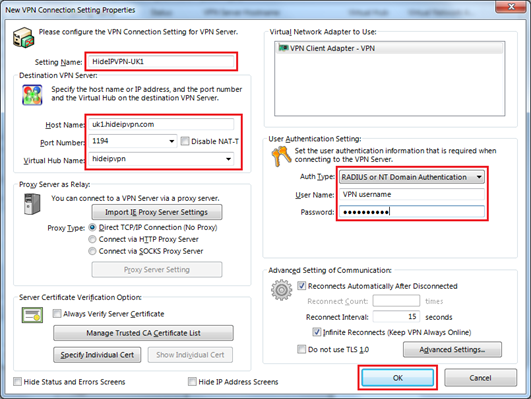This screenshot has height=399, width=531.
Task: Click the Password field
Action: tap(412, 212)
